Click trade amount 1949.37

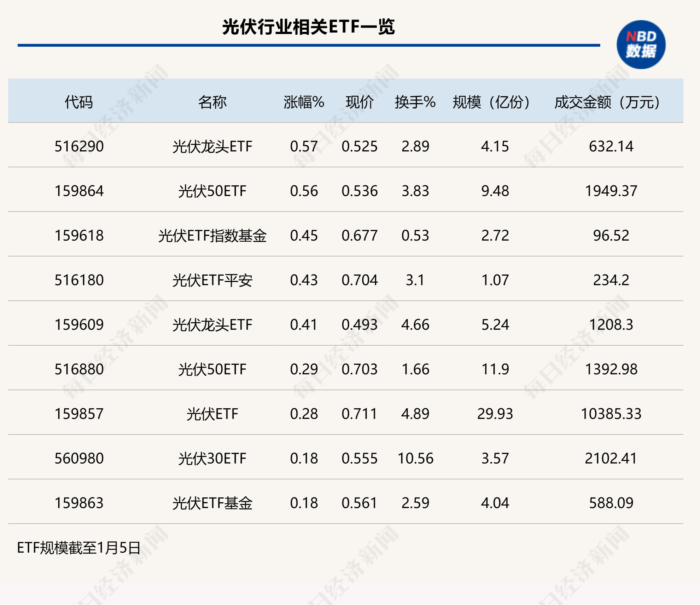click(x=611, y=191)
